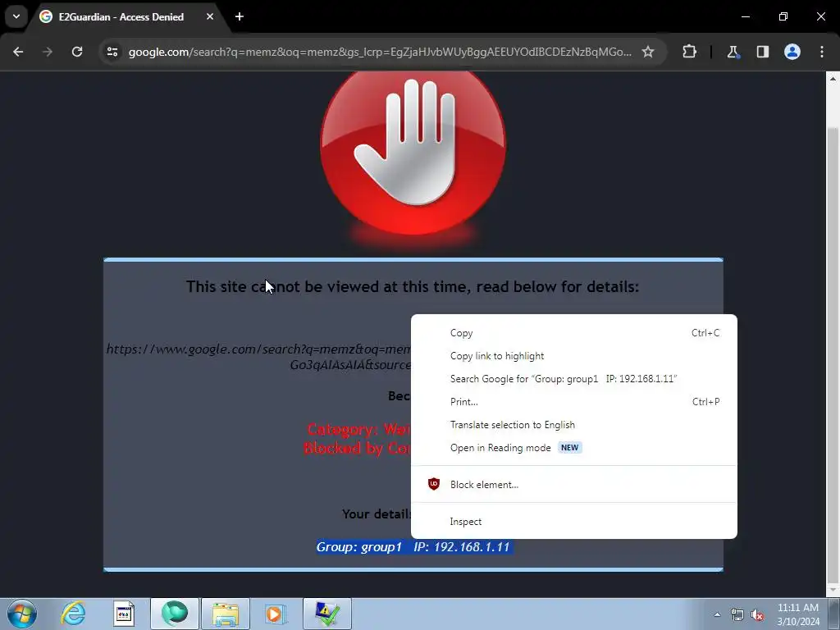Open Chrome three-dot menu
Screen dimensions: 840x630
pyautogui.click(x=822, y=52)
